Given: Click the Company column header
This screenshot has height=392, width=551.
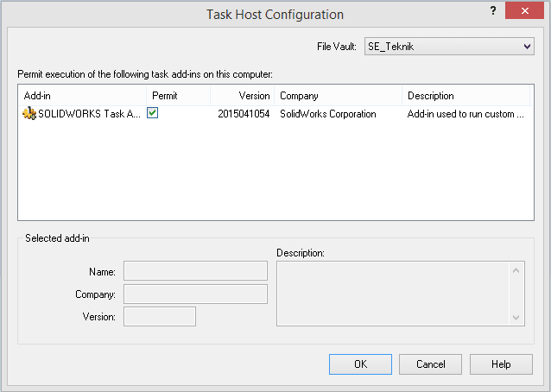Looking at the screenshot, I should coord(338,96).
